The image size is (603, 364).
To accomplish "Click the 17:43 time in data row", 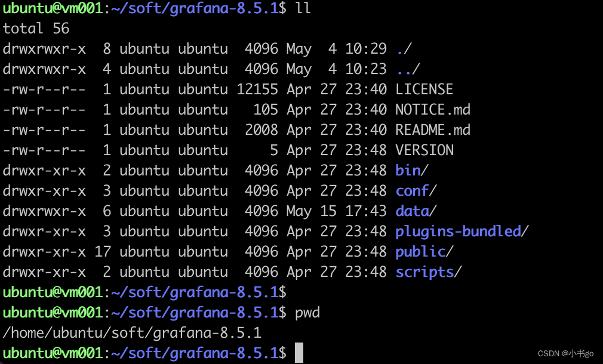I will (366, 211).
